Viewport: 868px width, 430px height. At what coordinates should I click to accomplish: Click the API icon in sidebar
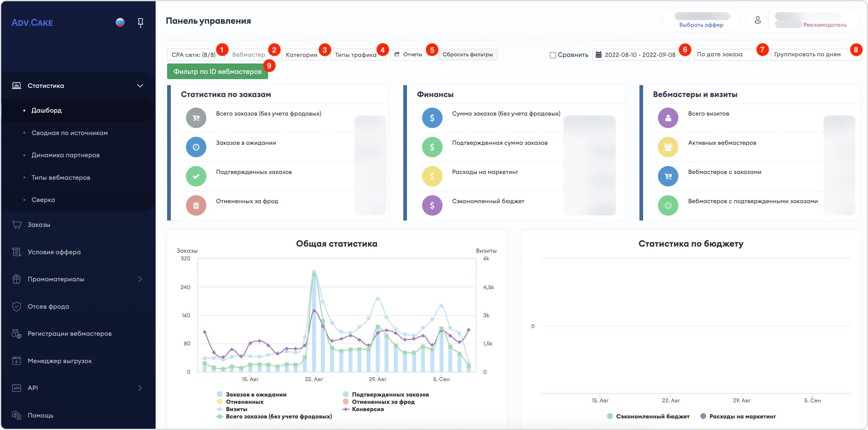click(x=16, y=388)
